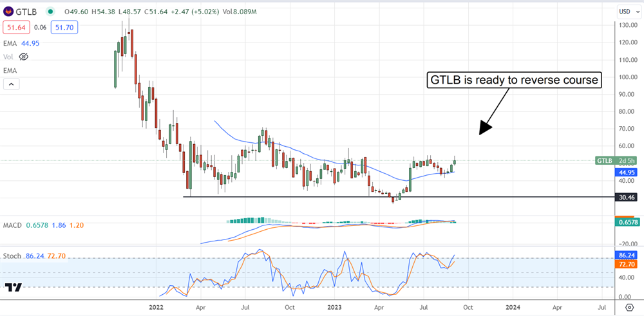Click the green market status dot
The height and width of the screenshot is (318, 644).
[x=50, y=12]
